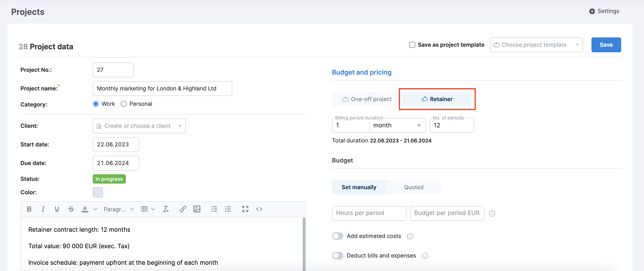Image resolution: width=644 pixels, height=271 pixels.
Task: Apply strikethrough to the note text
Action: [71, 209]
